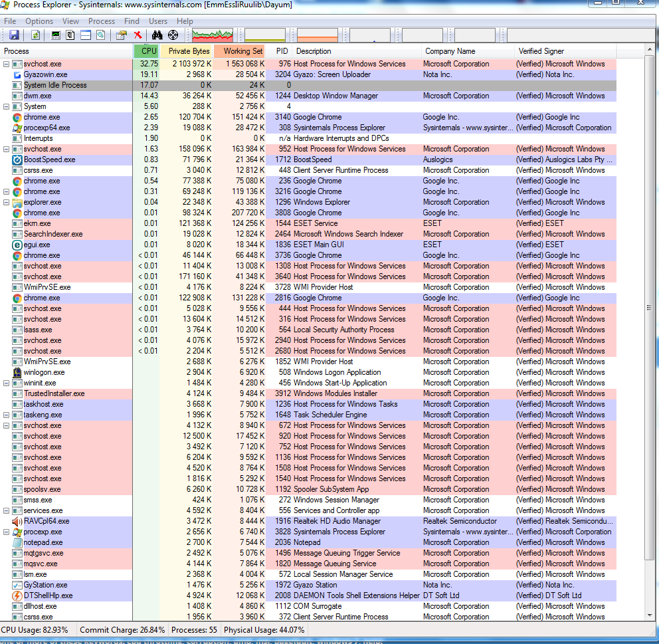Click the Processes: 55 status entry

pos(194,629)
